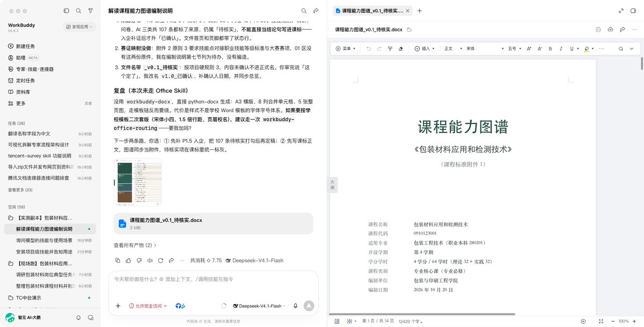644x327 pixels.
Task: Open 新建任务 in the sidebar
Action: pyautogui.click(x=21, y=46)
